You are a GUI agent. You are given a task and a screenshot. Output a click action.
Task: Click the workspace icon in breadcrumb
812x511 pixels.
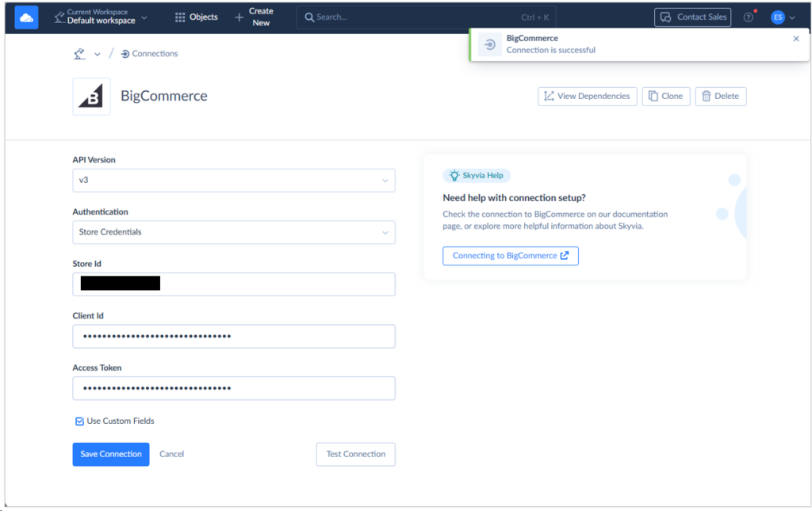(79, 54)
